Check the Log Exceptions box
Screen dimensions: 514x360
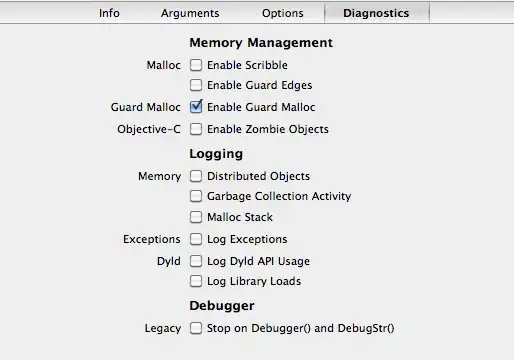tap(196, 239)
